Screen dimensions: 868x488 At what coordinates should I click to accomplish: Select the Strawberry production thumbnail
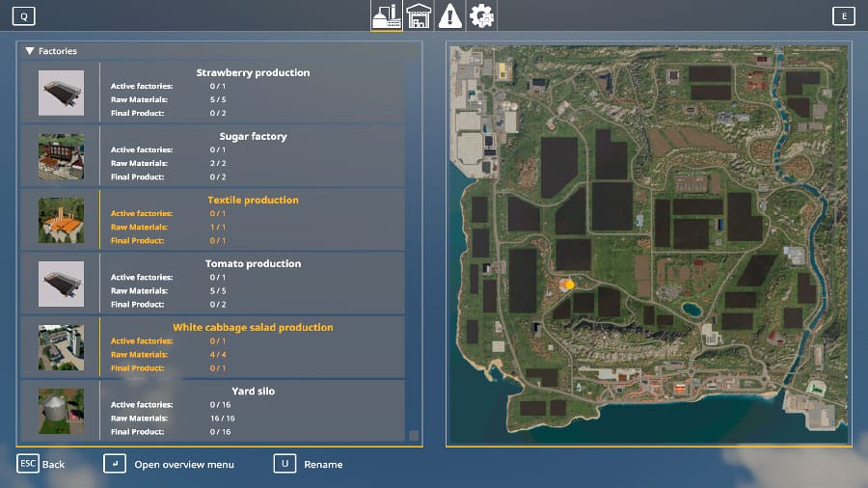pyautogui.click(x=61, y=93)
